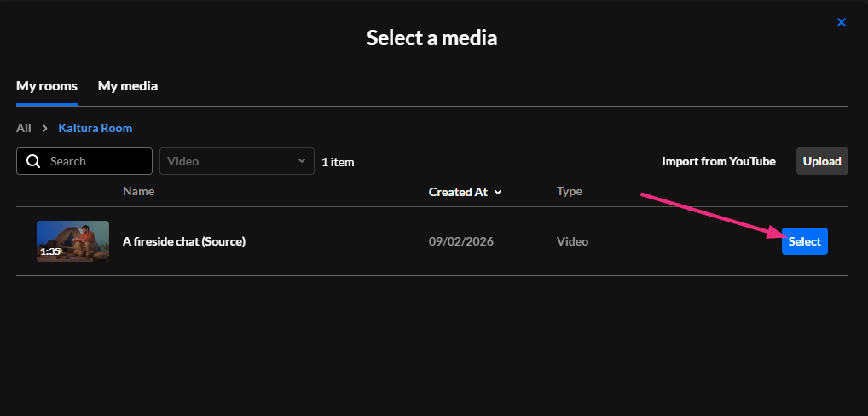868x416 pixels.
Task: Toggle the sort arrow beside Created At
Action: [498, 193]
